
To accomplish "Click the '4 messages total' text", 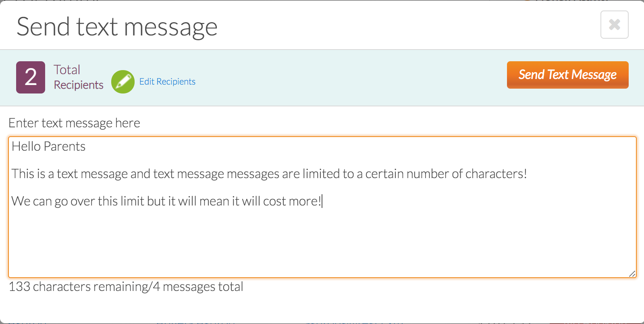I will tap(198, 287).
